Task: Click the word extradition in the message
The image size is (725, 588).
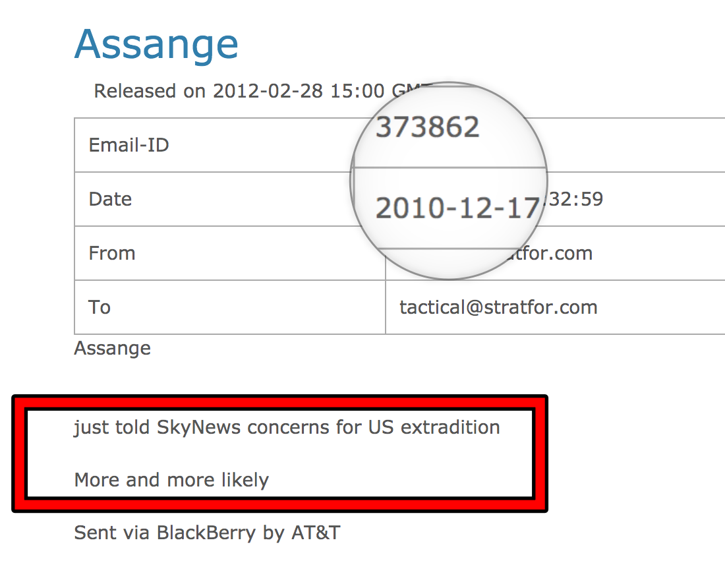Action: [x=451, y=427]
